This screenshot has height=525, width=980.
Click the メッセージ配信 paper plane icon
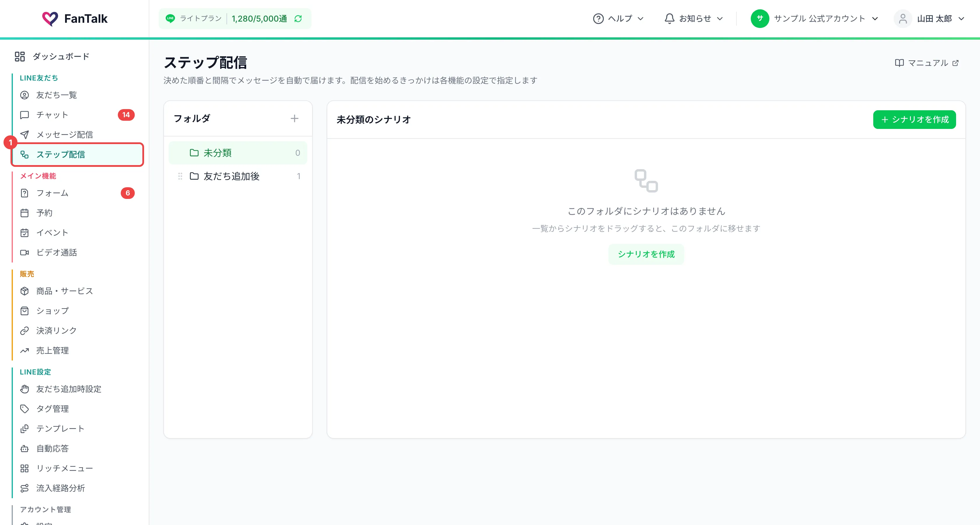[x=24, y=135]
